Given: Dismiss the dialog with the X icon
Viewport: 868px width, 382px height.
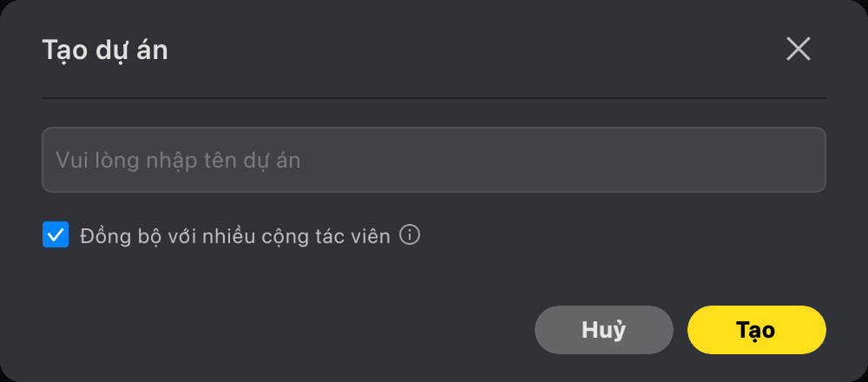Looking at the screenshot, I should 798,49.
